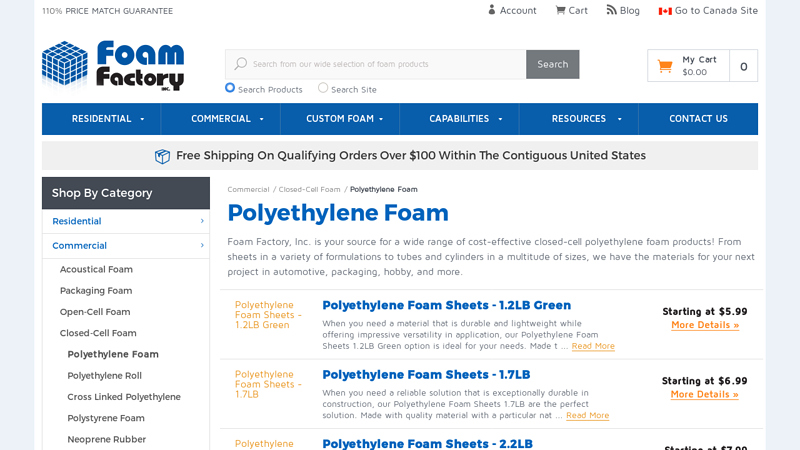Open My Cart $0.00 summary
The image size is (800, 450).
coord(689,65)
